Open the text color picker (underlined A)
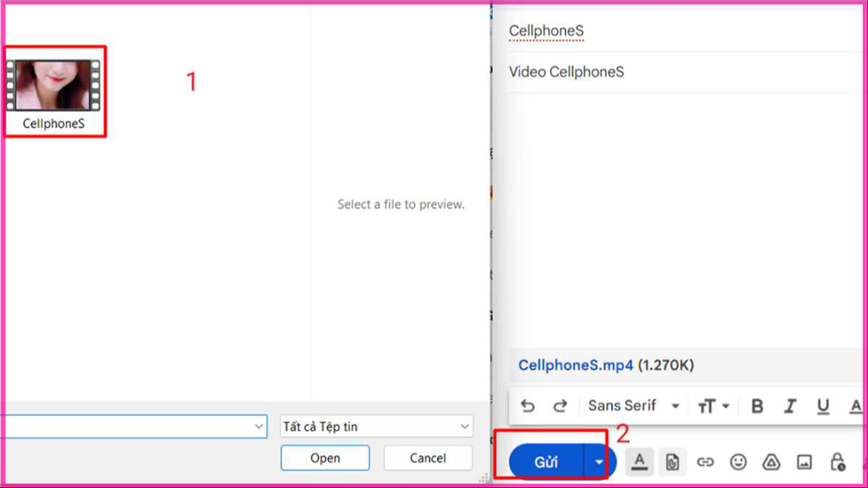Screen dimensions: 868x488 click(x=856, y=406)
